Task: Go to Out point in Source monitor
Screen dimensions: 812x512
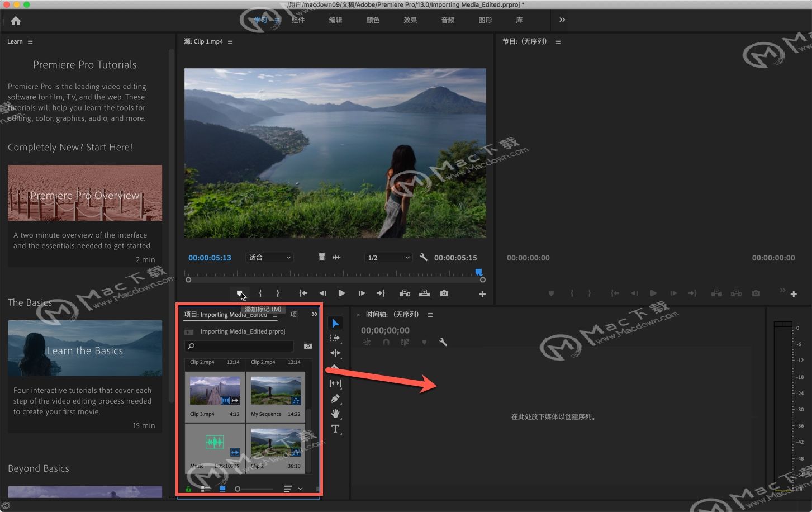Action: [381, 293]
